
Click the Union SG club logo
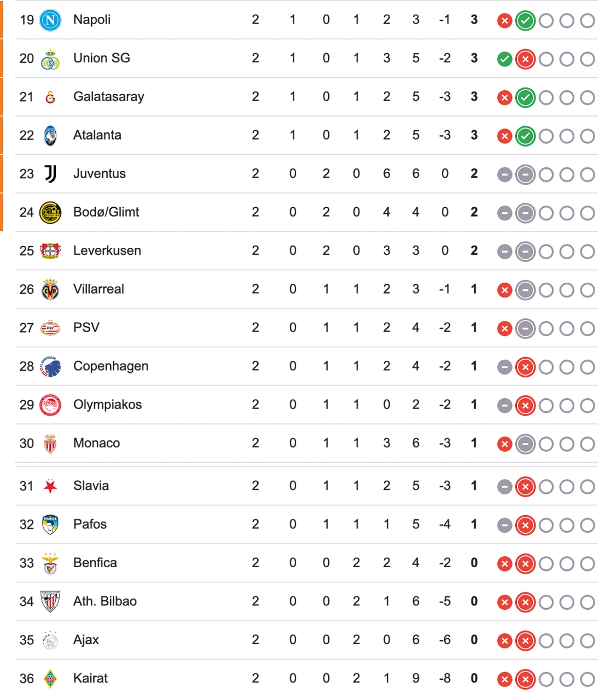click(50, 59)
